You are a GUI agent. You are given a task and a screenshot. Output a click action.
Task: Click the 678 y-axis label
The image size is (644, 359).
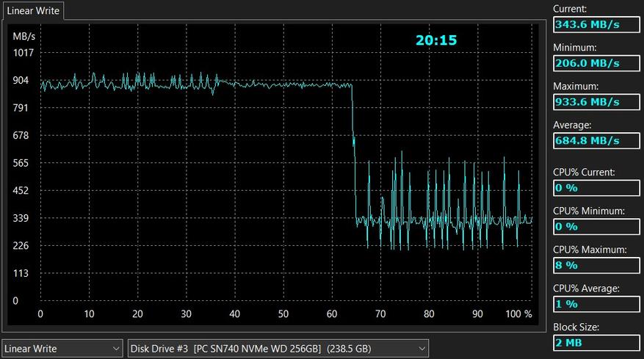tap(21, 135)
